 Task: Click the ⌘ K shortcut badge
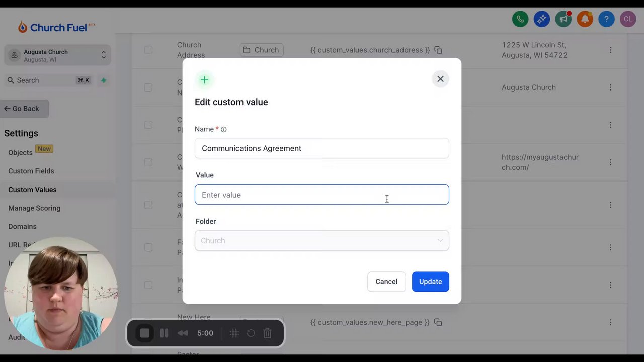(83, 80)
